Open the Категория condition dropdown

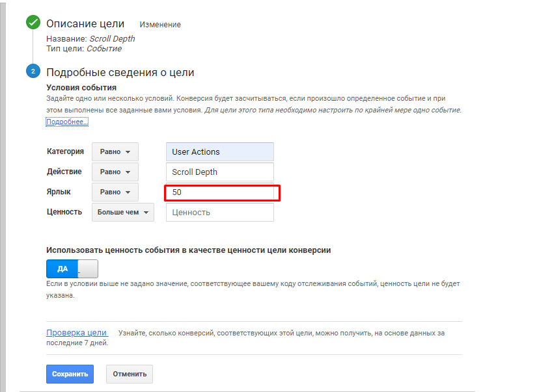pos(115,152)
